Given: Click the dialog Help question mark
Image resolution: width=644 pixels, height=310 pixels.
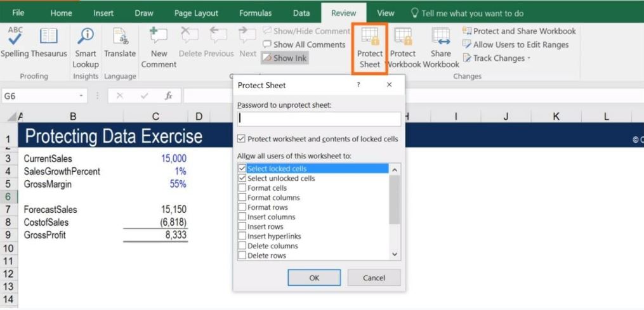Looking at the screenshot, I should click(x=358, y=85).
